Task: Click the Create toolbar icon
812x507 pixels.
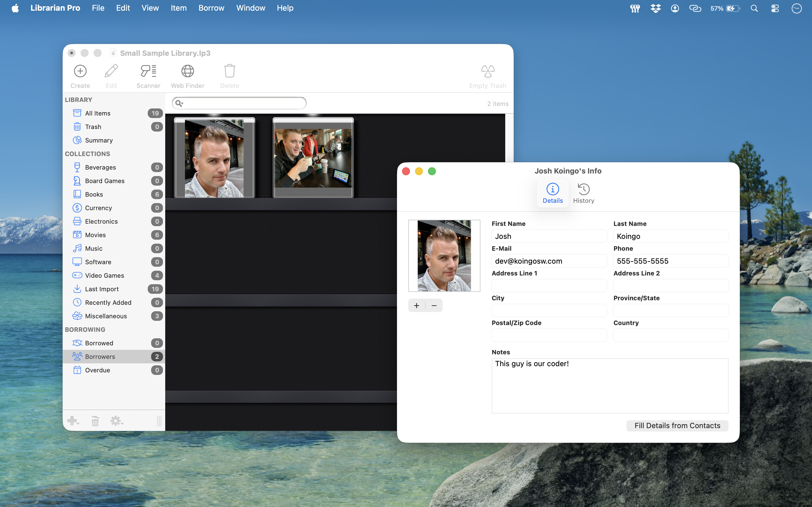Action: pos(80,72)
